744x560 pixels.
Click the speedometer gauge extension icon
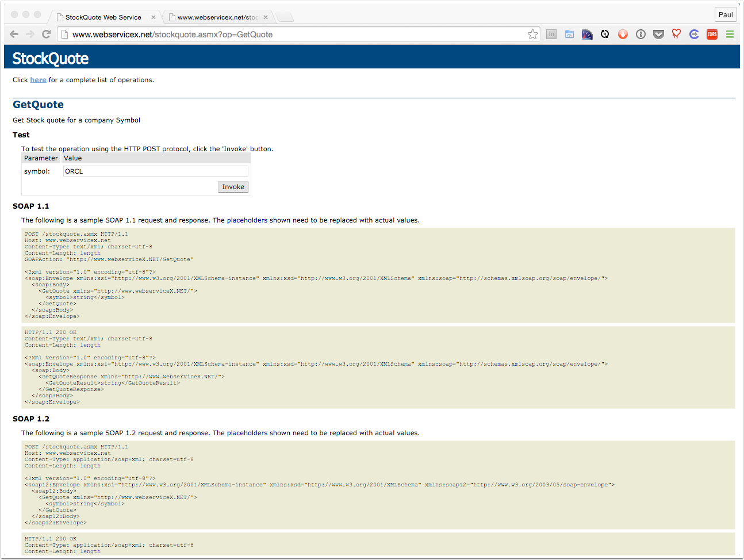[x=587, y=34]
